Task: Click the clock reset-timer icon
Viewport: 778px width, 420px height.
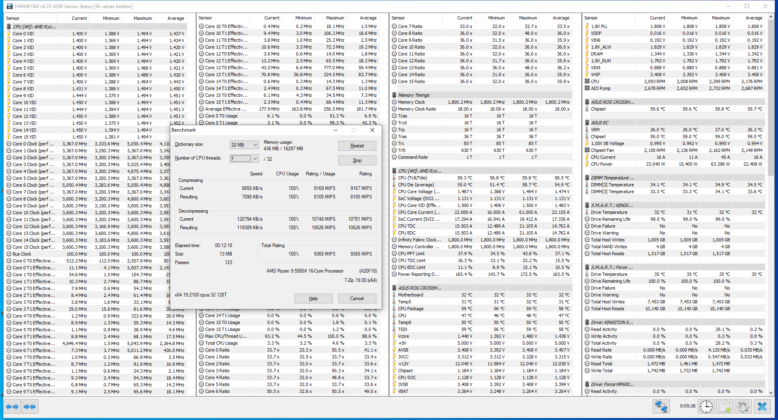Action: coord(707,407)
